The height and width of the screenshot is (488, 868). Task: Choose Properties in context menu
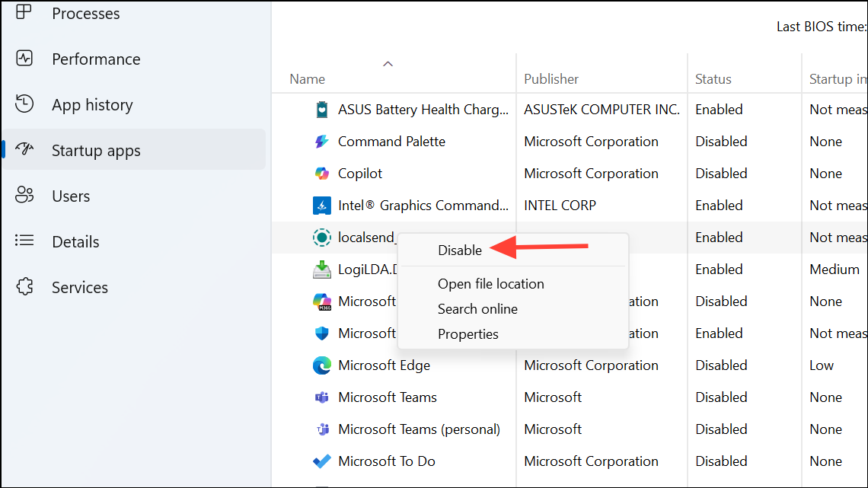(x=468, y=334)
